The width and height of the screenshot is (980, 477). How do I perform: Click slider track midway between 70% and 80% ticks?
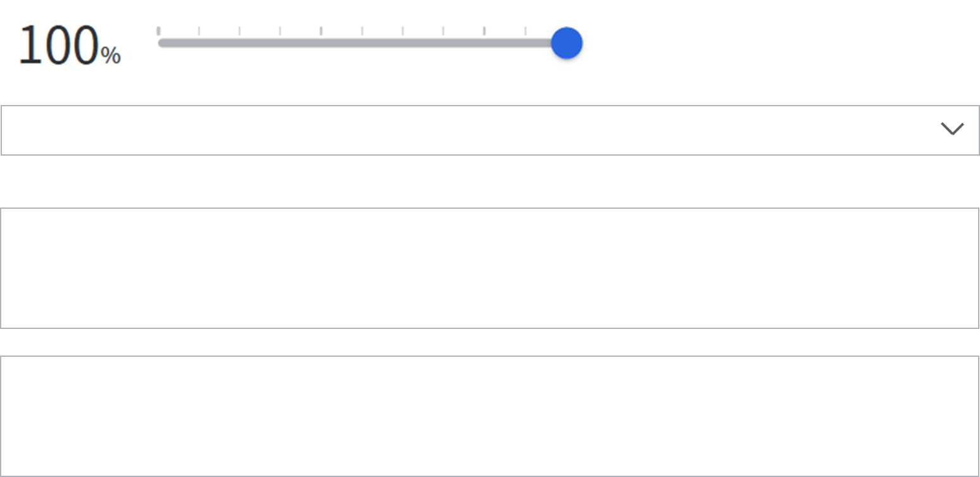click(465, 43)
